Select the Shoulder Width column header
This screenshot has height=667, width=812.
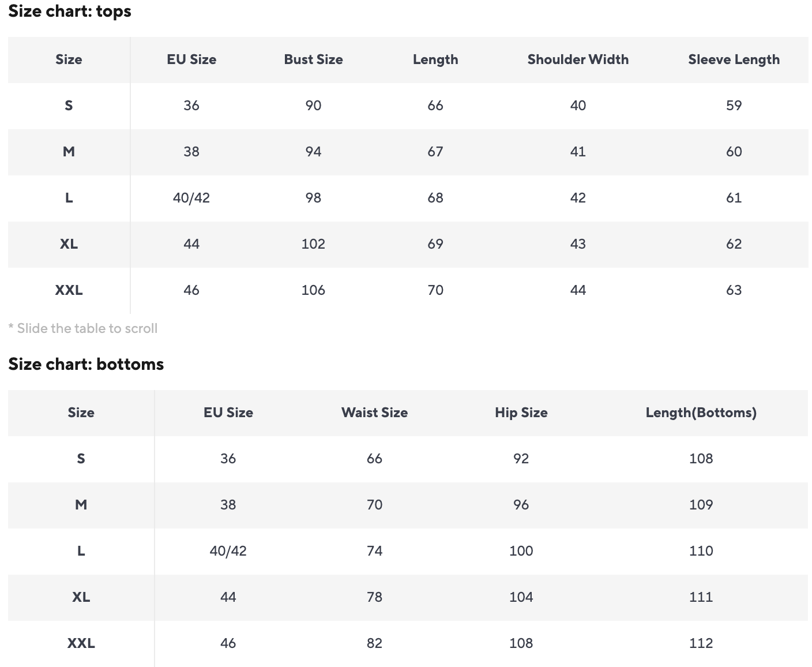tap(578, 59)
